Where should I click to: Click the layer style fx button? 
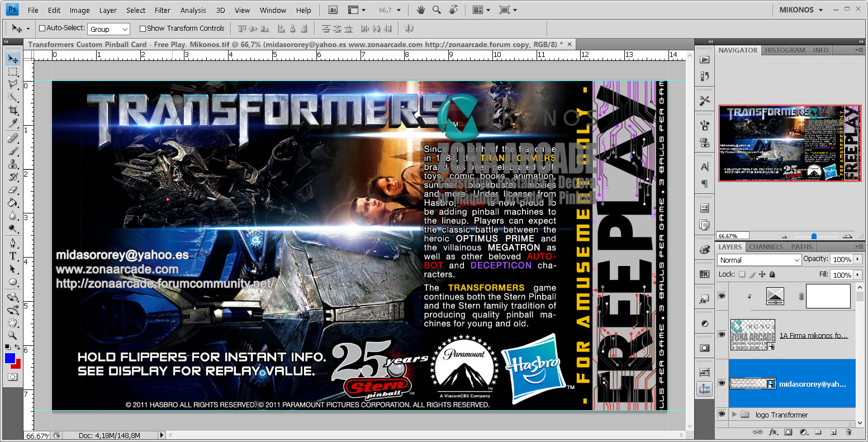(x=774, y=432)
